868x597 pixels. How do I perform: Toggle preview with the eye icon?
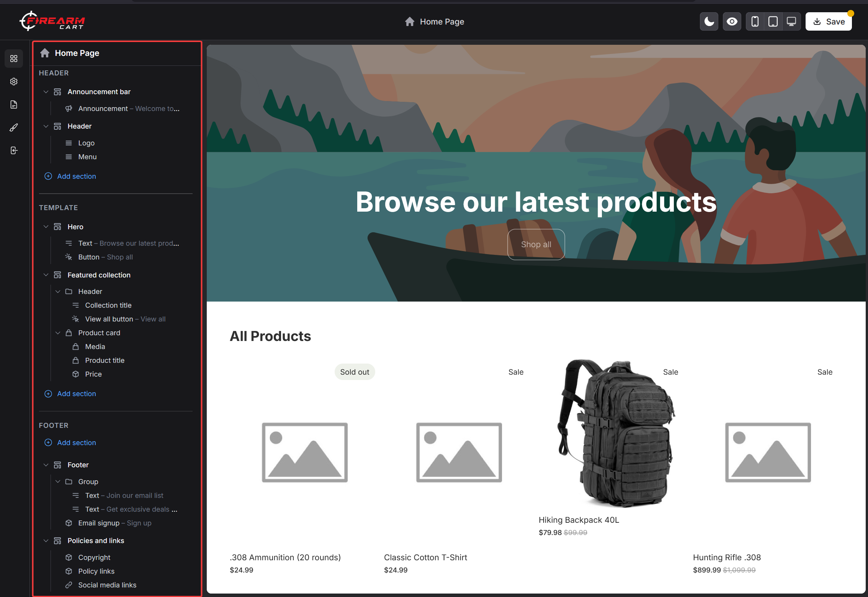point(732,21)
